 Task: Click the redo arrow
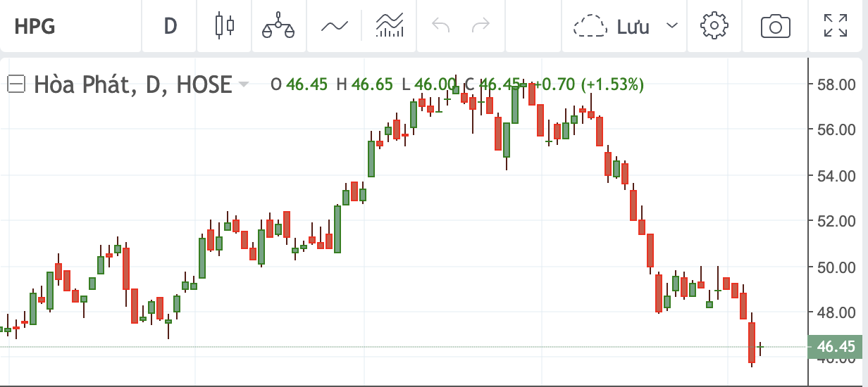click(x=480, y=26)
